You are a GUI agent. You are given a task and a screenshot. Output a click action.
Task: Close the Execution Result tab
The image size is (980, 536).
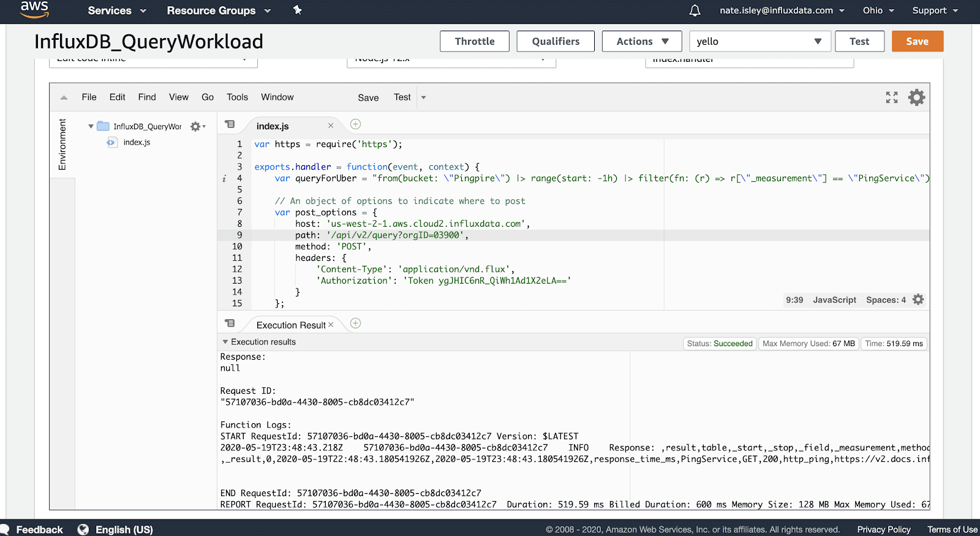331,325
